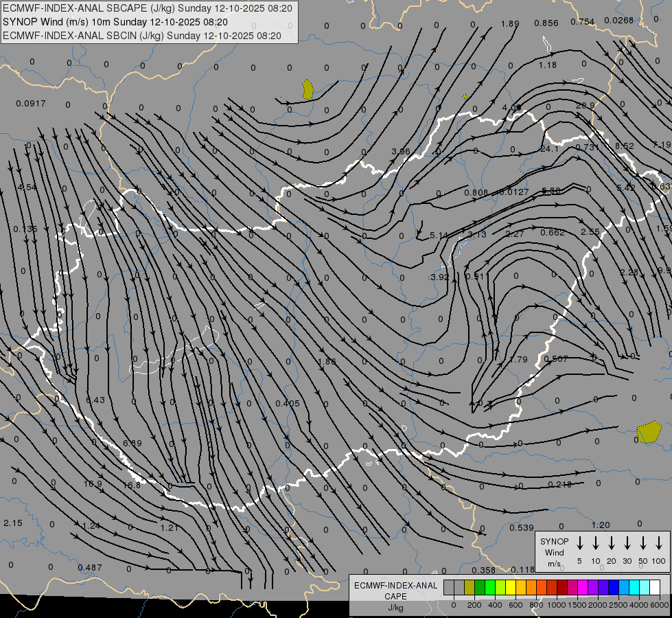Click the 20.9 CAPE value label
Image resolution: width=672 pixels, height=618 pixels.
pos(586,106)
